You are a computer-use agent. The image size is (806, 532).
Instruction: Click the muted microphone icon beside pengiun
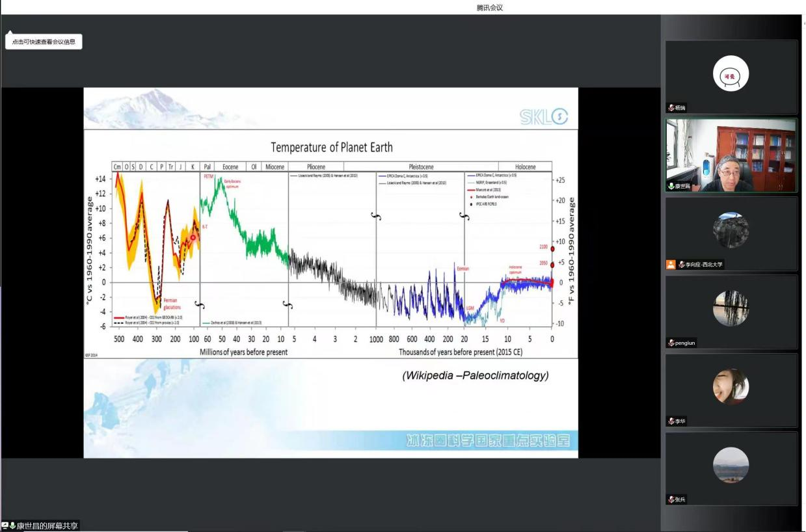pyautogui.click(x=671, y=343)
